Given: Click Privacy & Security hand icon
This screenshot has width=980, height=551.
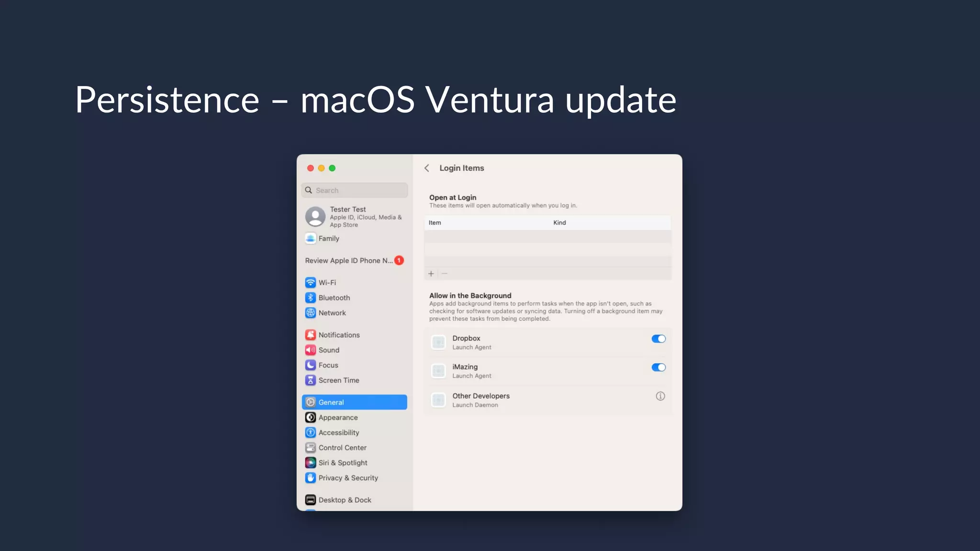Looking at the screenshot, I should pyautogui.click(x=311, y=478).
